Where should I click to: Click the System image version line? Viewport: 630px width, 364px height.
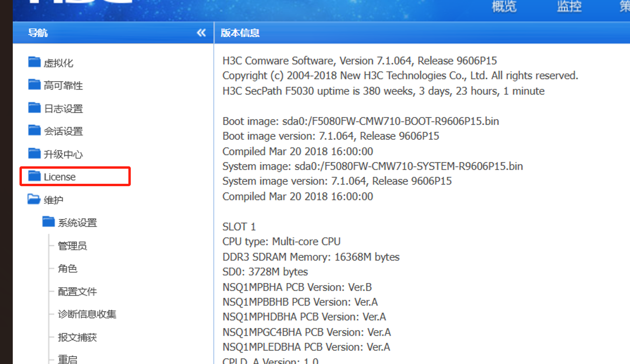click(x=337, y=181)
